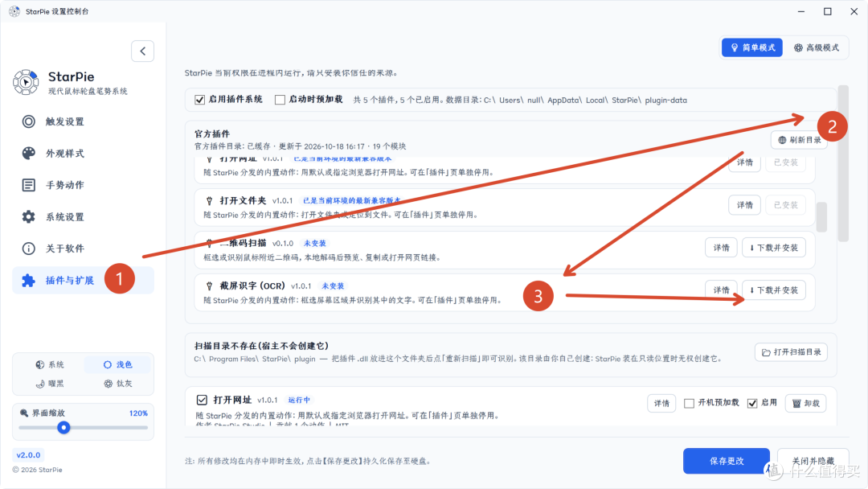This screenshot has height=489, width=868.
Task: Maximize the StarPie window
Action: (828, 11)
